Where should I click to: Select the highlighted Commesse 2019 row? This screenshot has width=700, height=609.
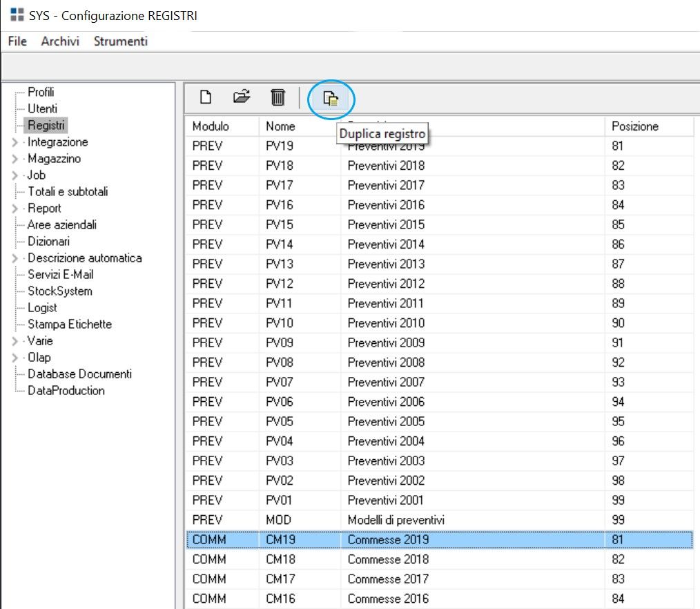tap(439, 539)
